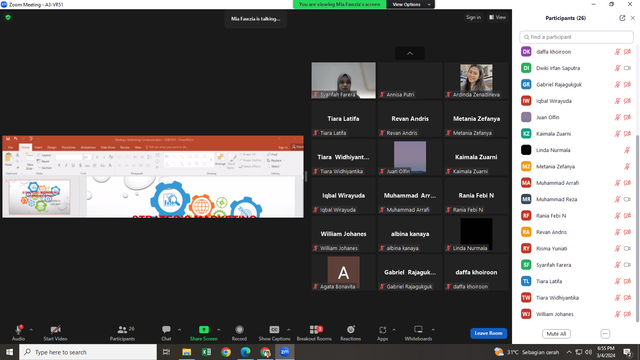The width and height of the screenshot is (640, 360).
Task: Close the Participants panel
Action: pyautogui.click(x=633, y=18)
